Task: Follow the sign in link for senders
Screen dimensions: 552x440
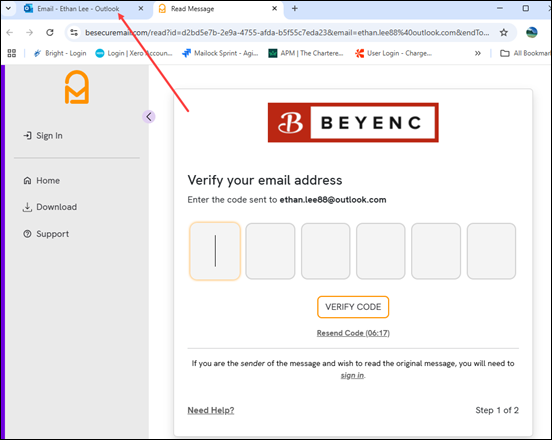Action: 352,376
